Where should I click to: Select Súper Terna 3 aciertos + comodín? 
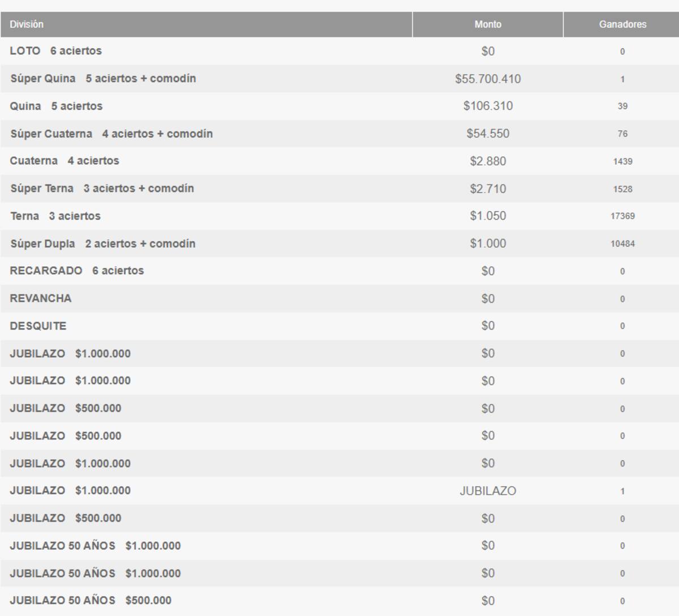(x=102, y=189)
